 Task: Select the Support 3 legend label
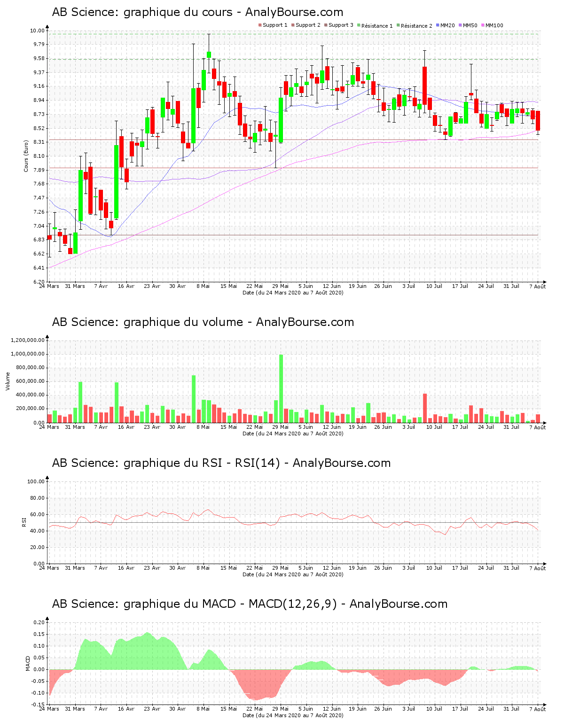pos(341,25)
